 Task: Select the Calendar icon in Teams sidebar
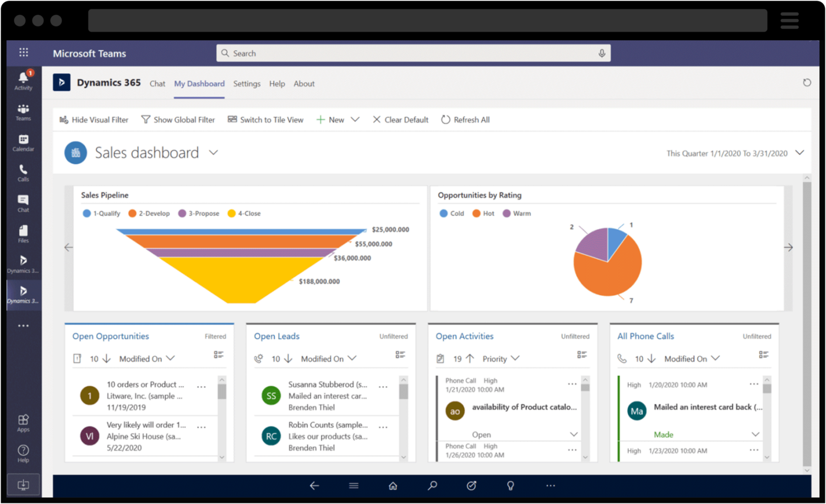point(23,143)
